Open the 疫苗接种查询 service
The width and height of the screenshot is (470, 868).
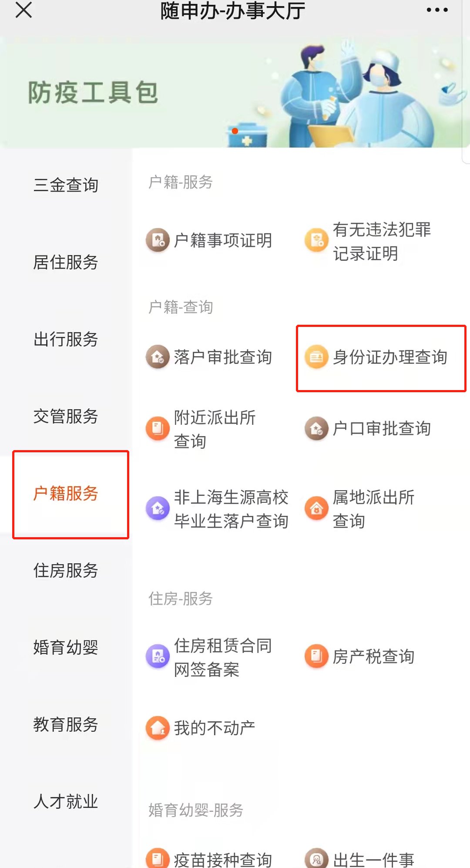(x=222, y=859)
